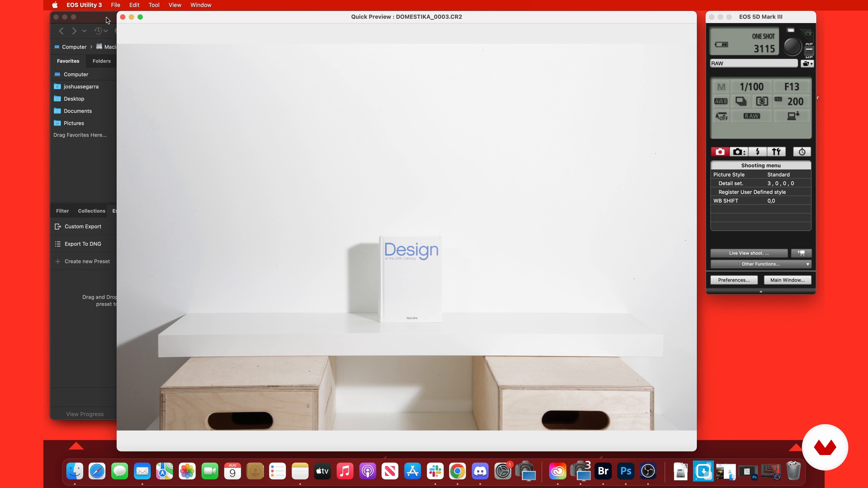Click the Picture Style Standard row

[x=761, y=174]
